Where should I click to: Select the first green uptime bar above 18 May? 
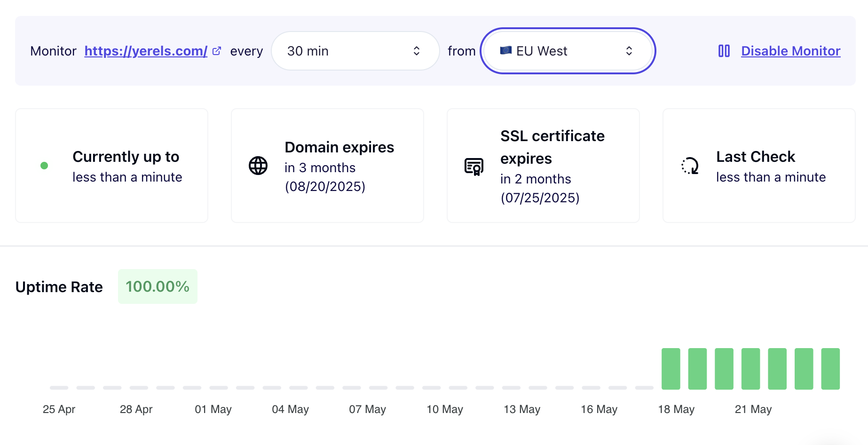click(671, 369)
